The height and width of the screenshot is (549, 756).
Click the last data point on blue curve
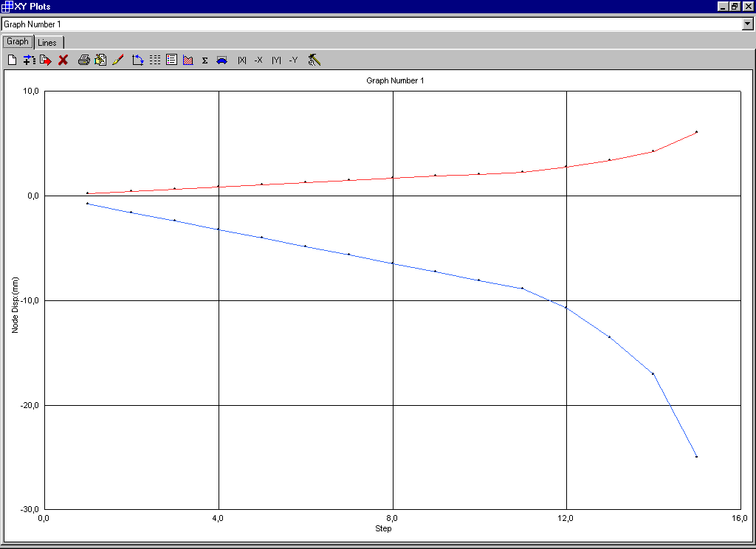coord(696,457)
